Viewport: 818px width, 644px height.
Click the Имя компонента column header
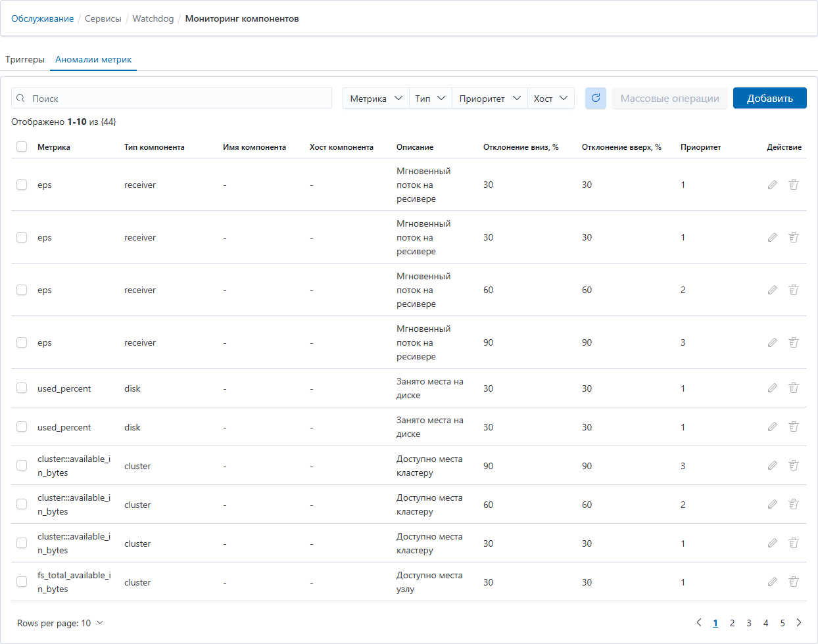tap(254, 147)
